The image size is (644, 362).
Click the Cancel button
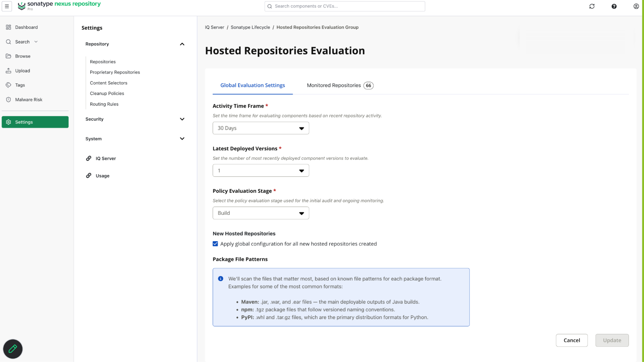pyautogui.click(x=572, y=340)
